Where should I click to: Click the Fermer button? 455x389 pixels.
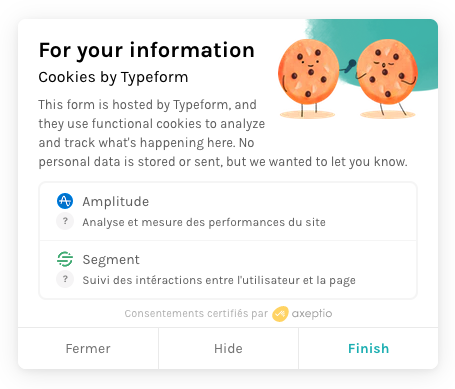pos(88,348)
